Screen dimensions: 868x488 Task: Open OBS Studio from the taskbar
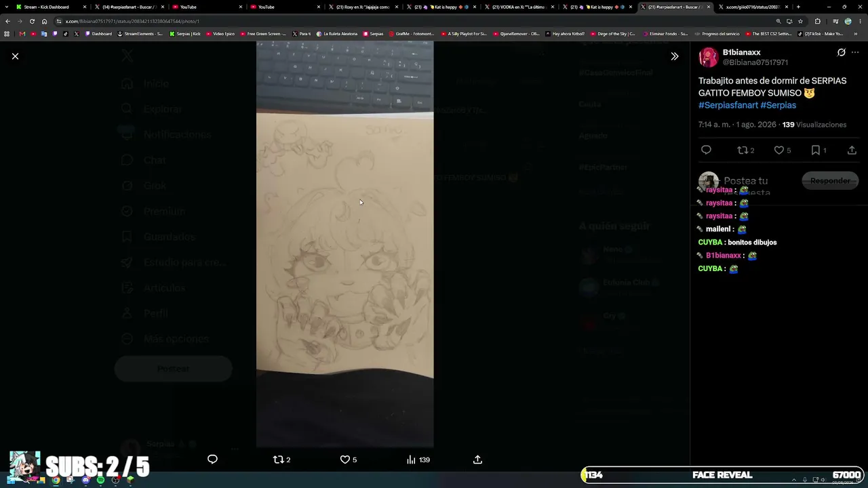pos(115,481)
